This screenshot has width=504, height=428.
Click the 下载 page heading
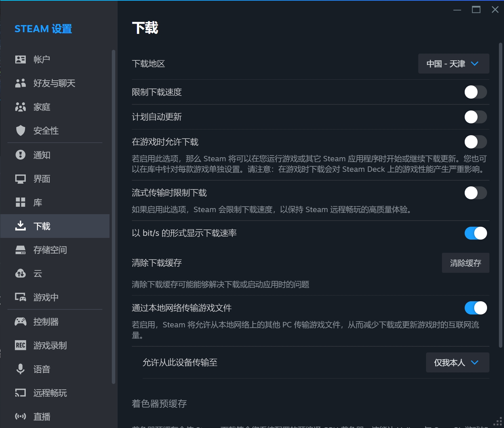click(145, 28)
